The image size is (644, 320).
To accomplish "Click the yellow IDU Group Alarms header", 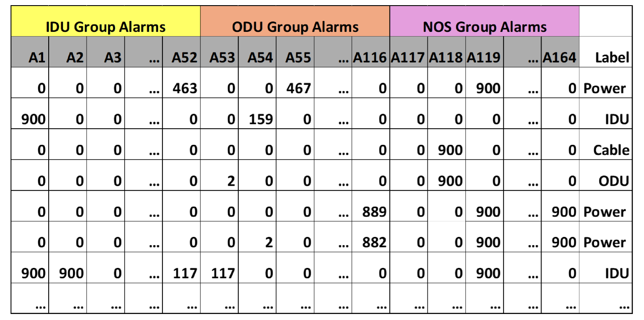I will point(106,27).
